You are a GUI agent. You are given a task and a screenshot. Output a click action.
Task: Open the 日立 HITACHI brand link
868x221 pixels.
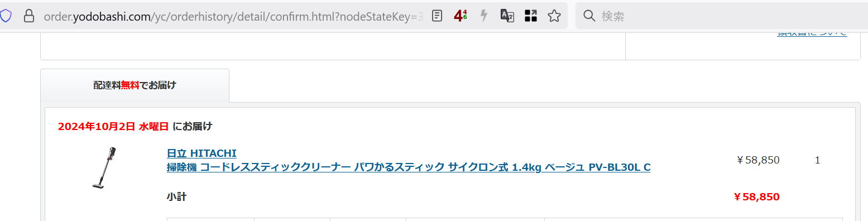pyautogui.click(x=202, y=153)
